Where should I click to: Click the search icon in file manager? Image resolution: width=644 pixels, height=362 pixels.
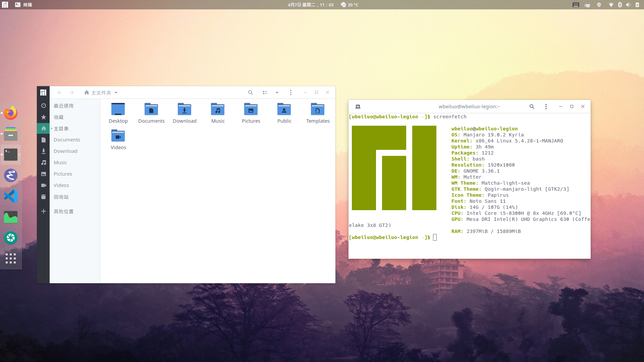coord(250,93)
